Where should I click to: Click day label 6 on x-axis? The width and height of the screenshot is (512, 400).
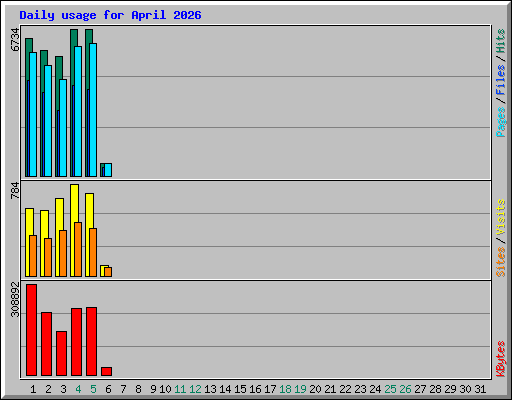point(108,389)
